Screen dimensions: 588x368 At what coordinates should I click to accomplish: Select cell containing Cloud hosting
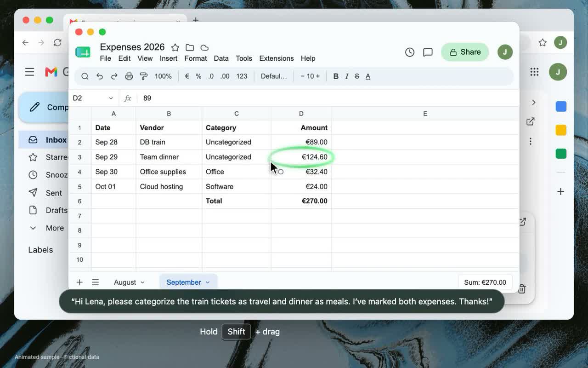[x=169, y=186]
